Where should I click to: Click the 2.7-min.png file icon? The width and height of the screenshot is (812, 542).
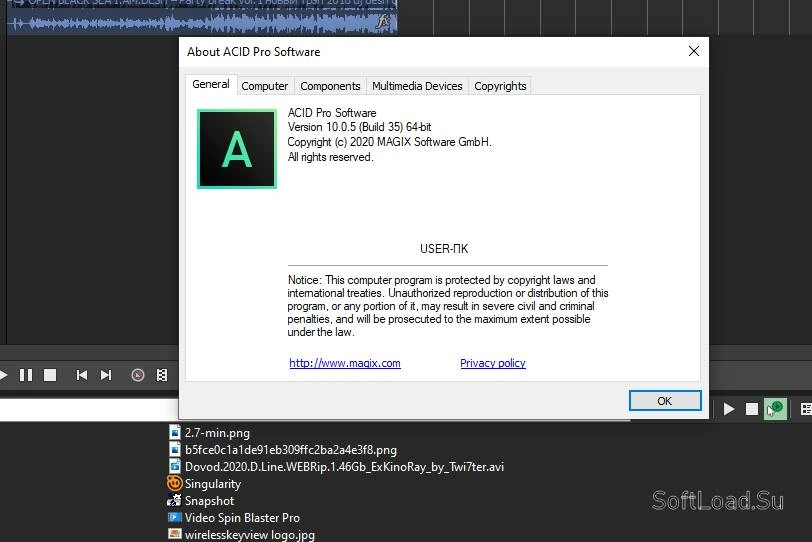pos(175,432)
